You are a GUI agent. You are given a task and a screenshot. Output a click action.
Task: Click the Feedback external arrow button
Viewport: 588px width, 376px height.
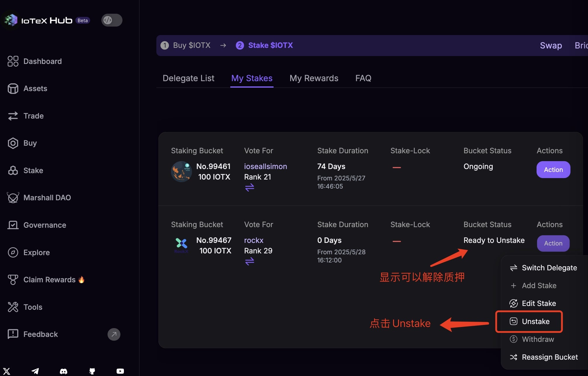coord(114,334)
